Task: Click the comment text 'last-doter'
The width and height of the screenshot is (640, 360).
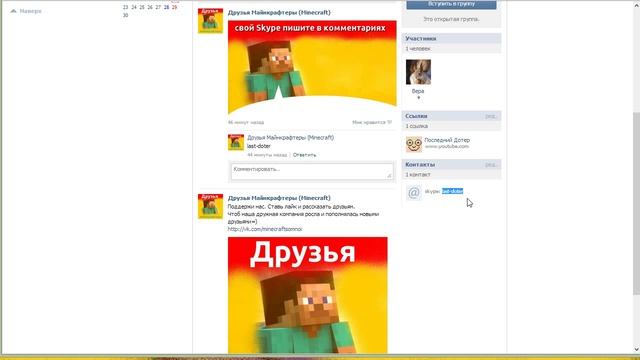Action: tap(259, 146)
